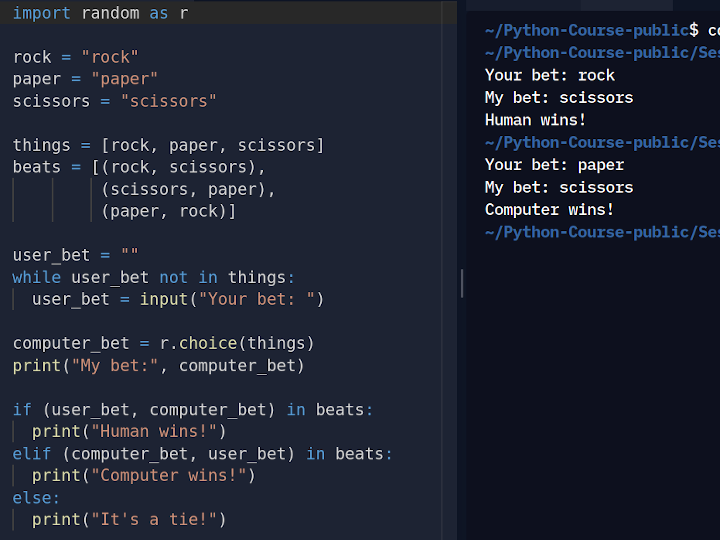Click the 'if (user_bet, computer_bet) in beats:' line
This screenshot has height=540, width=720.
(193, 410)
